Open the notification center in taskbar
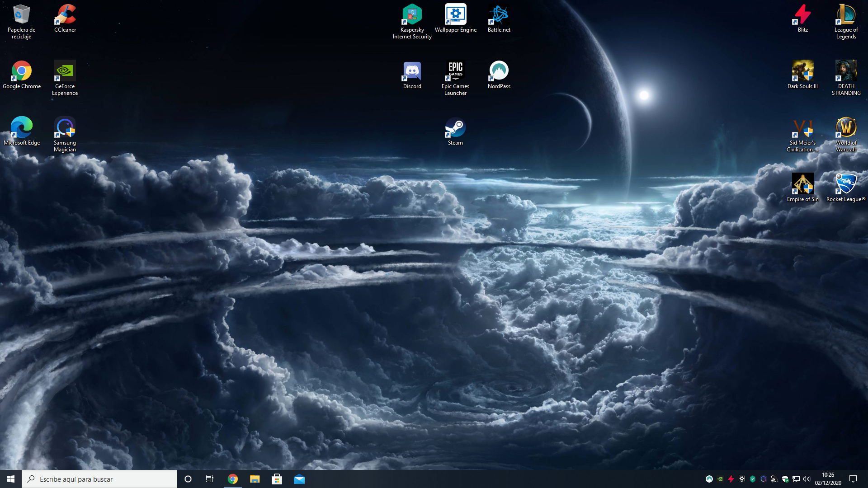868x488 pixels. coord(853,479)
